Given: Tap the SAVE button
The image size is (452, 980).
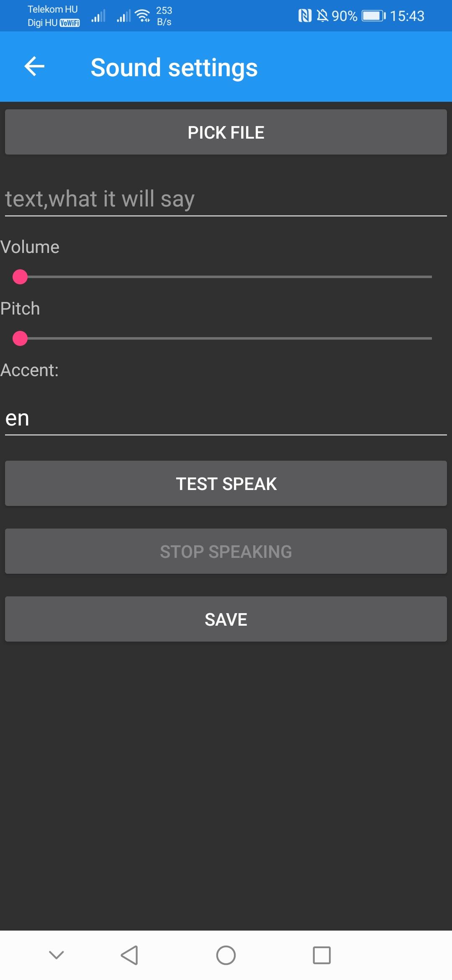Looking at the screenshot, I should coord(226,619).
